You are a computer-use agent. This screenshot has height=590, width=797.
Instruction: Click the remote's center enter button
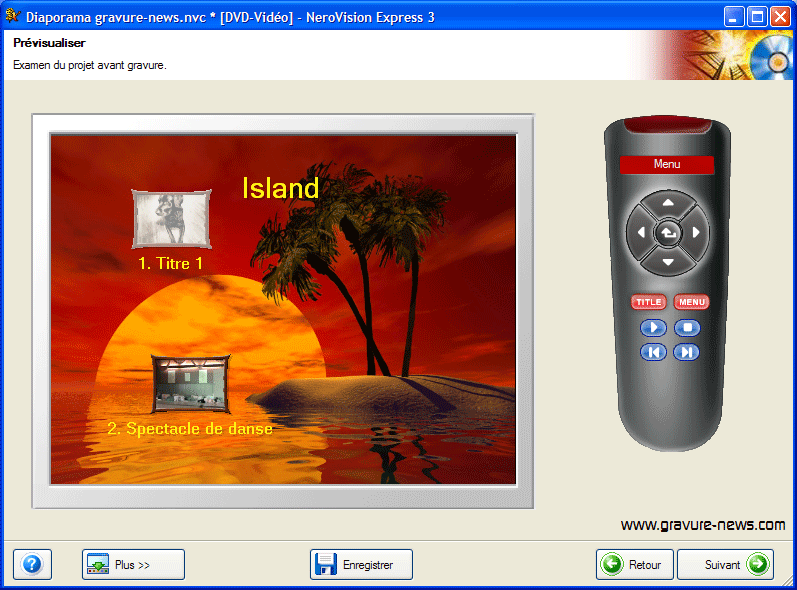click(x=668, y=233)
